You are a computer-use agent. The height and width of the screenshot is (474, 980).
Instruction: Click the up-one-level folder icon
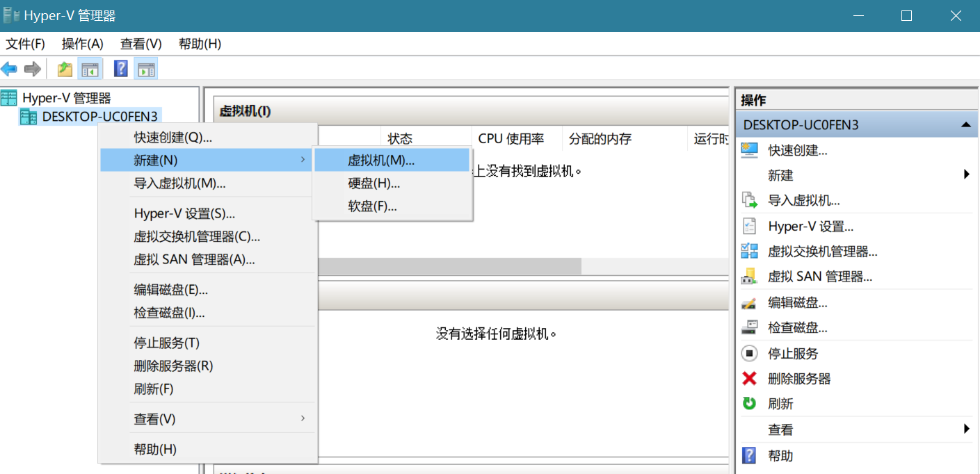coord(65,69)
